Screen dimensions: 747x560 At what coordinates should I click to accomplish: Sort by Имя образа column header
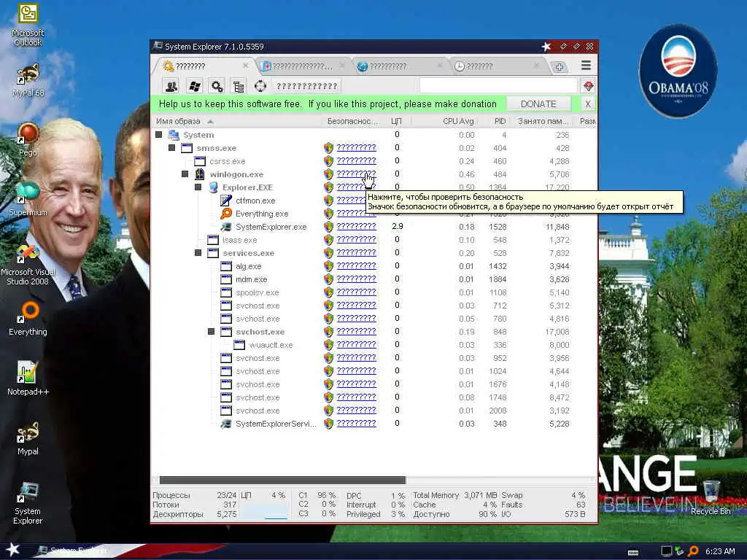click(178, 121)
